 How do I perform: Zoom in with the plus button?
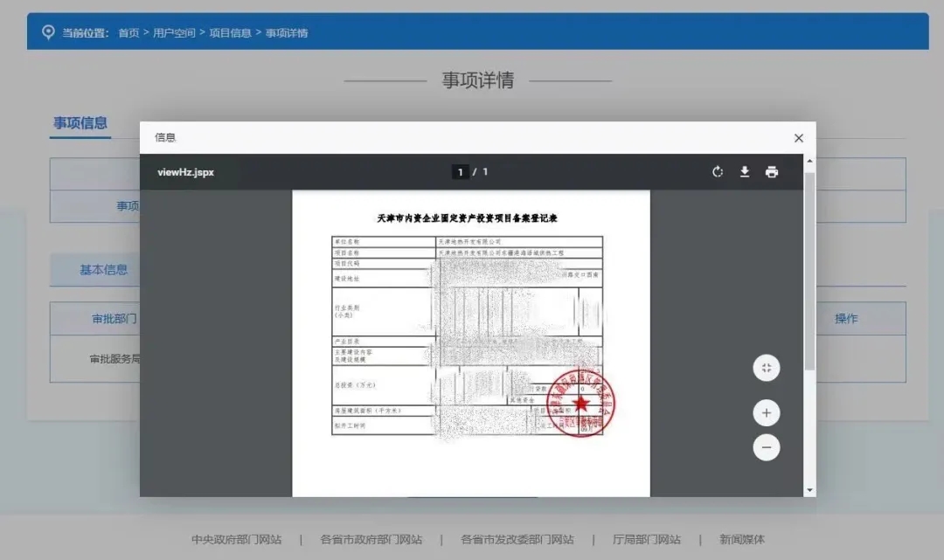click(x=767, y=412)
